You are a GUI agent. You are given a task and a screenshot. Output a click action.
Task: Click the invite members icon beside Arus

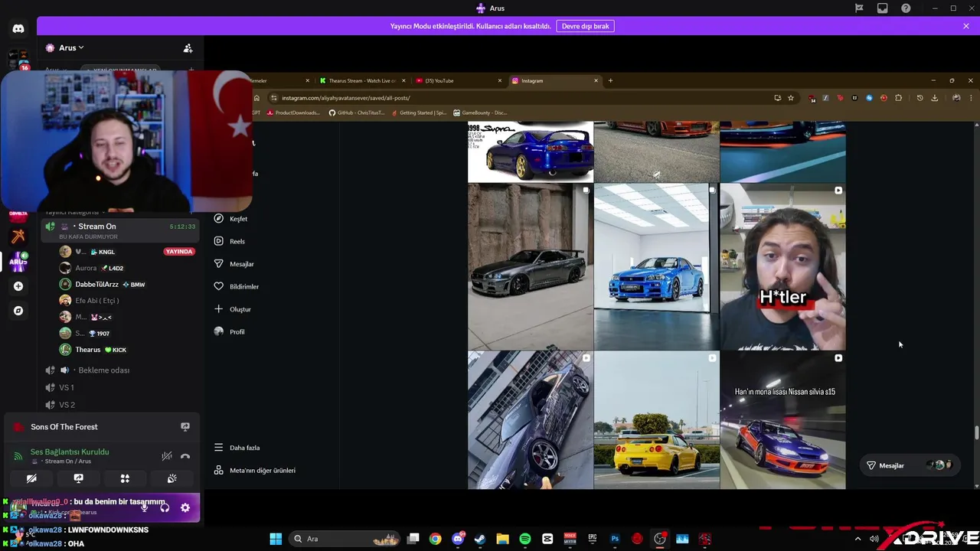[188, 47]
